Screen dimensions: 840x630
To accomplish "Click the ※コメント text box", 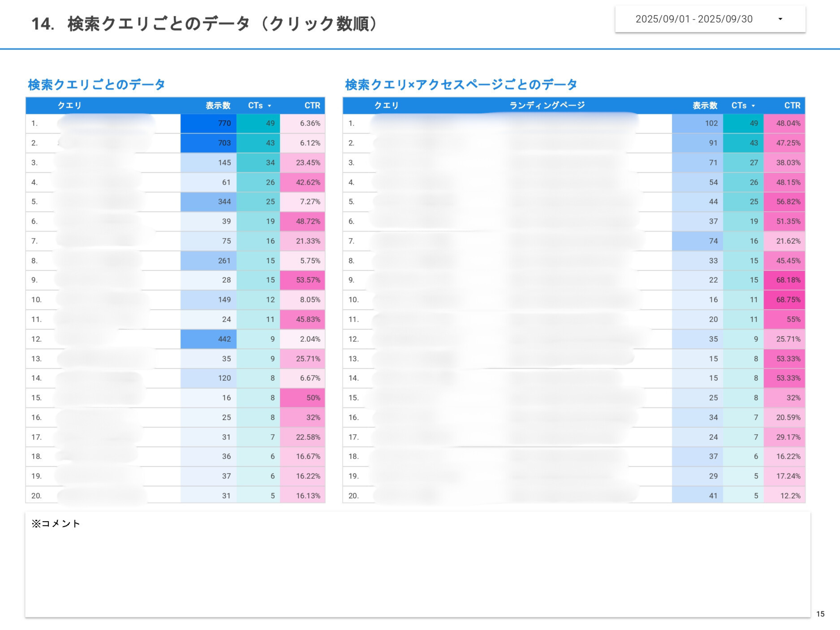I will pyautogui.click(x=418, y=566).
